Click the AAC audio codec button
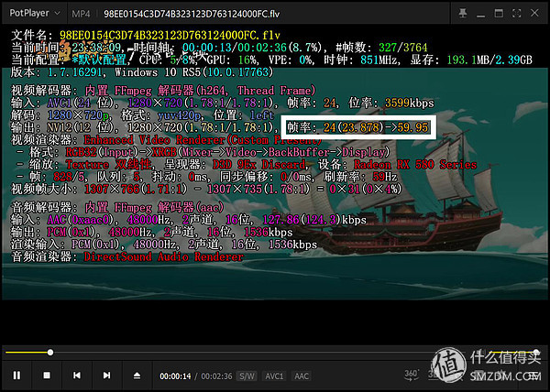Screen dimensions: 550x392 (x=302, y=376)
